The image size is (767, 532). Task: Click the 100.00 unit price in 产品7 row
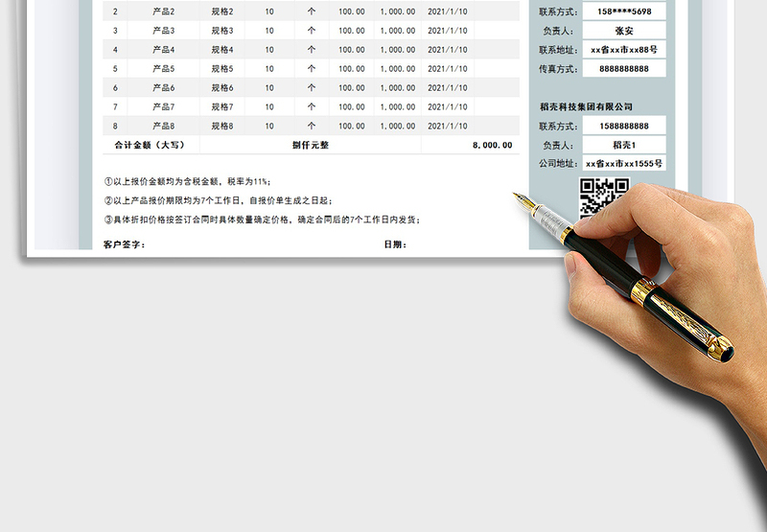[351, 106]
